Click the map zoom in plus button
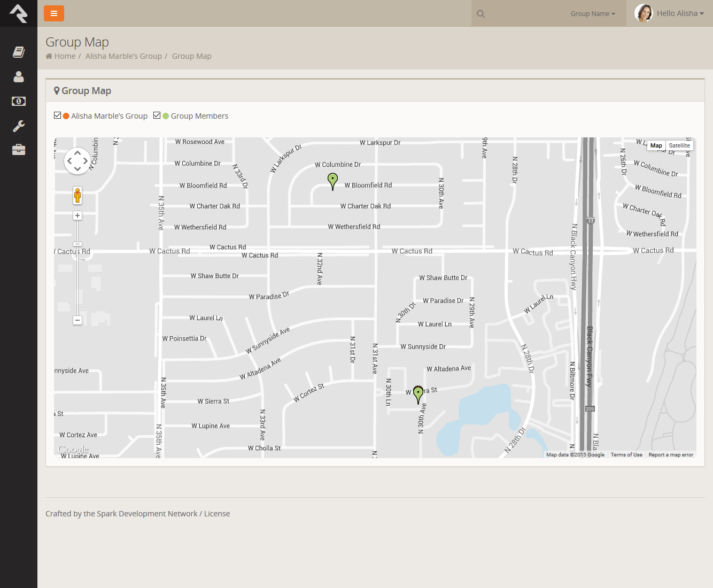Viewport: 713px width, 588px height. coord(77,215)
